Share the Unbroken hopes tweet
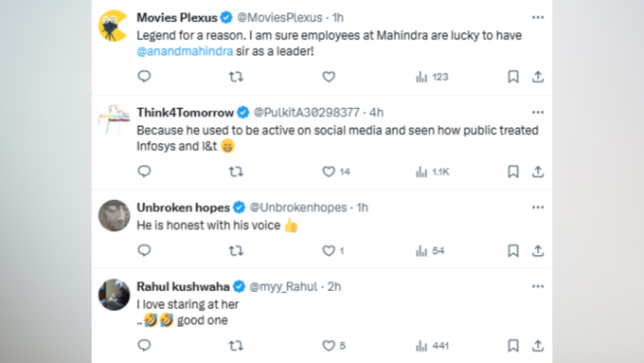Viewport: 644px width, 363px height. click(538, 250)
